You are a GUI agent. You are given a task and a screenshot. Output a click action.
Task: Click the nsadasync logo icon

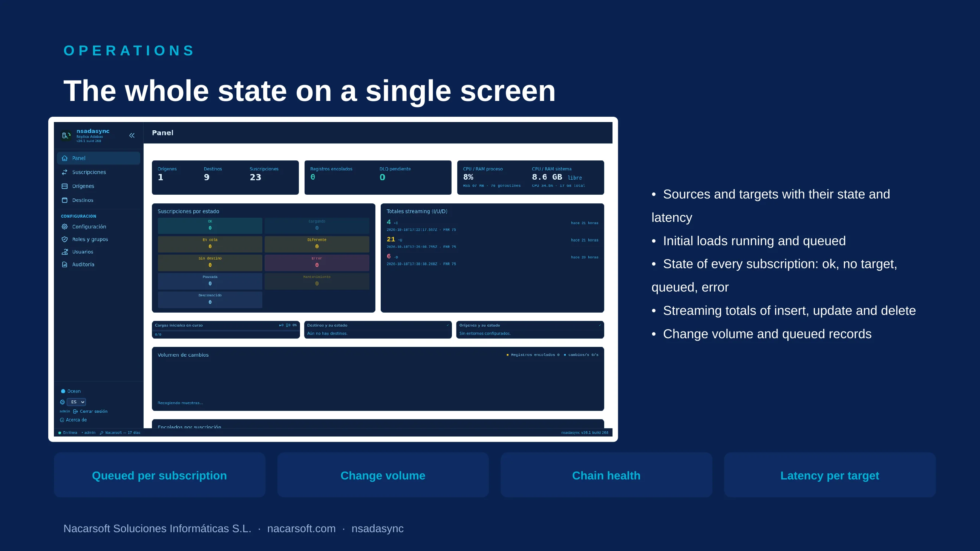pos(66,135)
